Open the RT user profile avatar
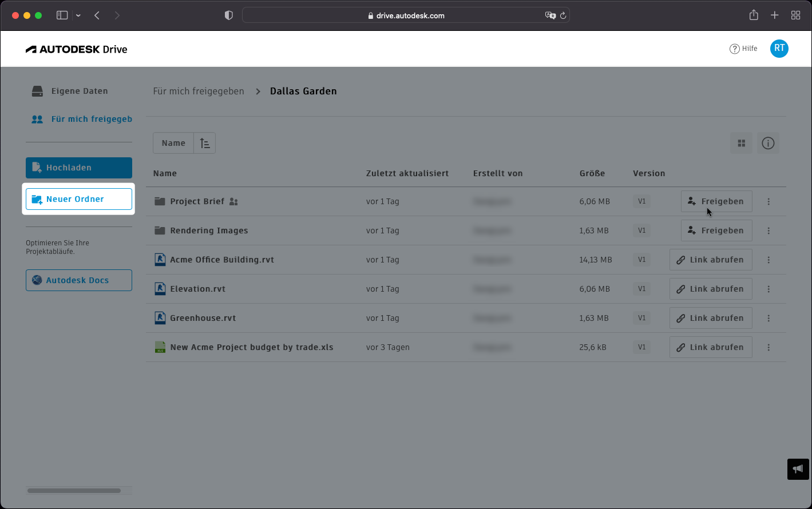 coord(779,49)
